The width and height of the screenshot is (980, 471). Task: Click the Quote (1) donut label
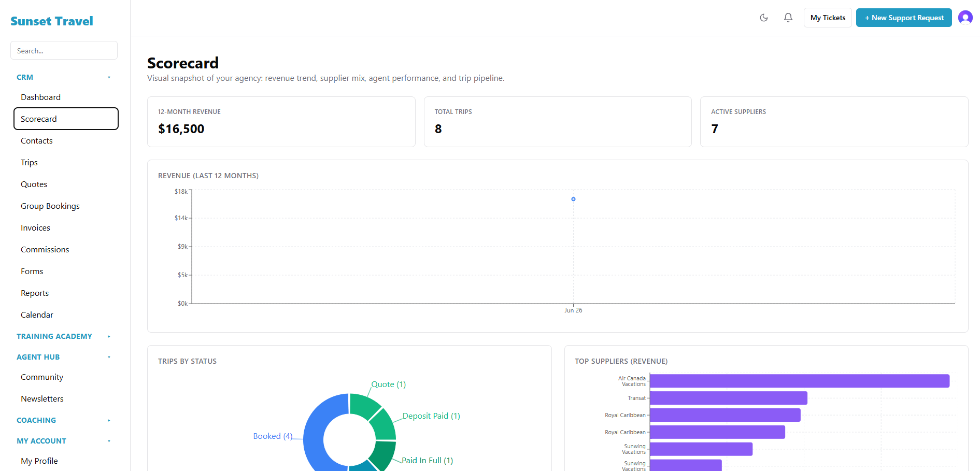tap(389, 384)
